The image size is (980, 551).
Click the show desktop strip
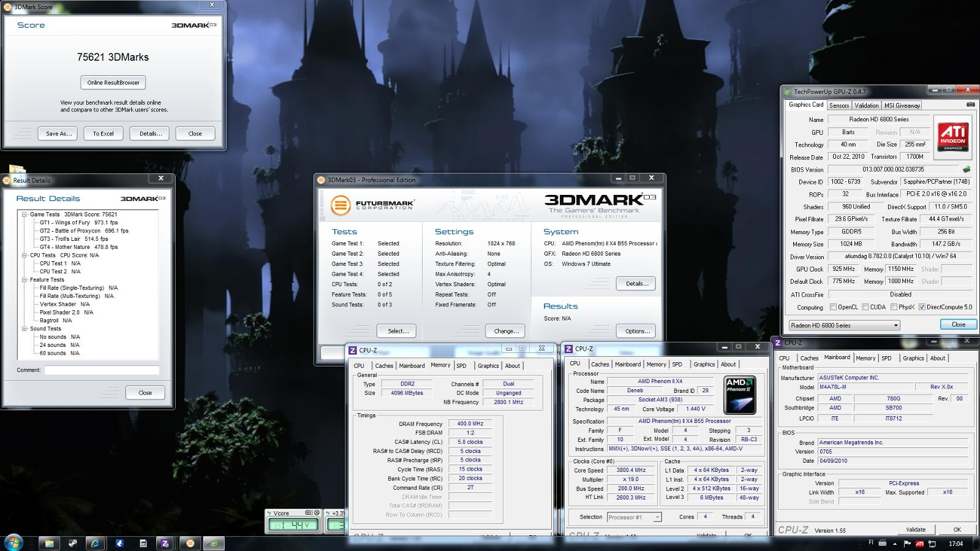[976, 543]
